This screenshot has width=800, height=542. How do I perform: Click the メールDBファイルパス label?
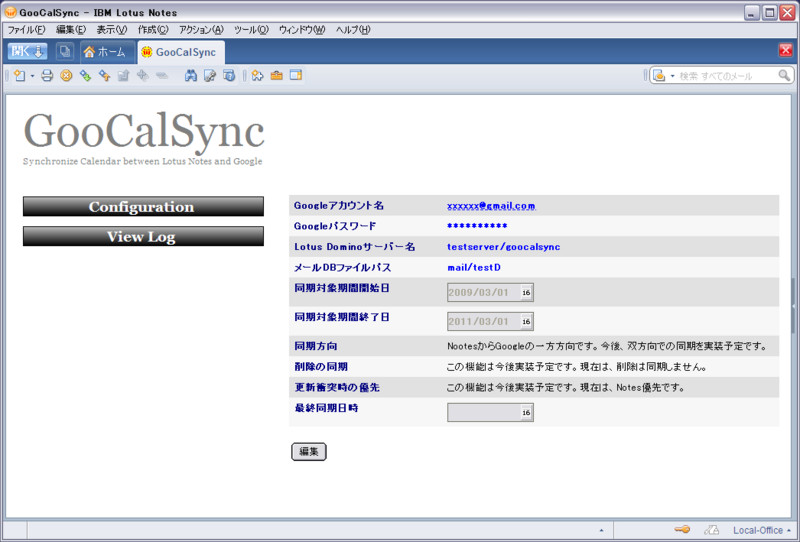343,267
